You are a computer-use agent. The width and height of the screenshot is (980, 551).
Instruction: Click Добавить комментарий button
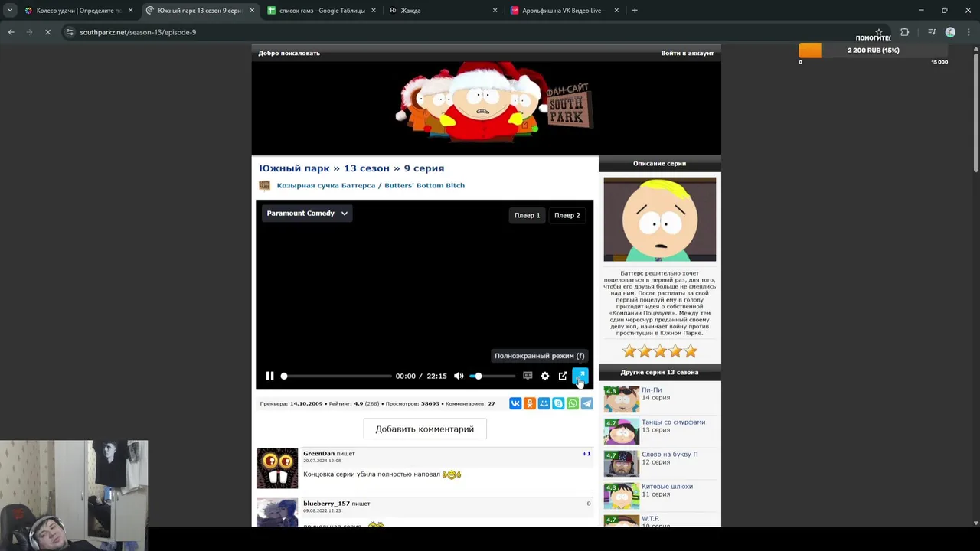(x=425, y=429)
